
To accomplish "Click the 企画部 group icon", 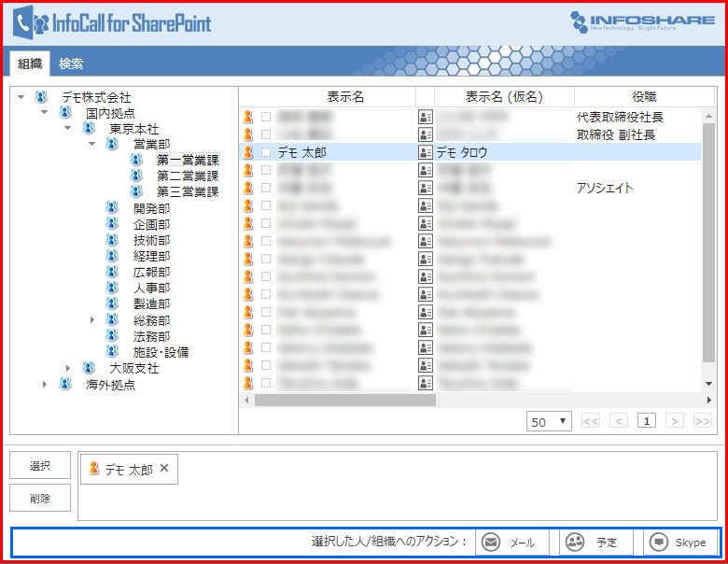I will (112, 224).
